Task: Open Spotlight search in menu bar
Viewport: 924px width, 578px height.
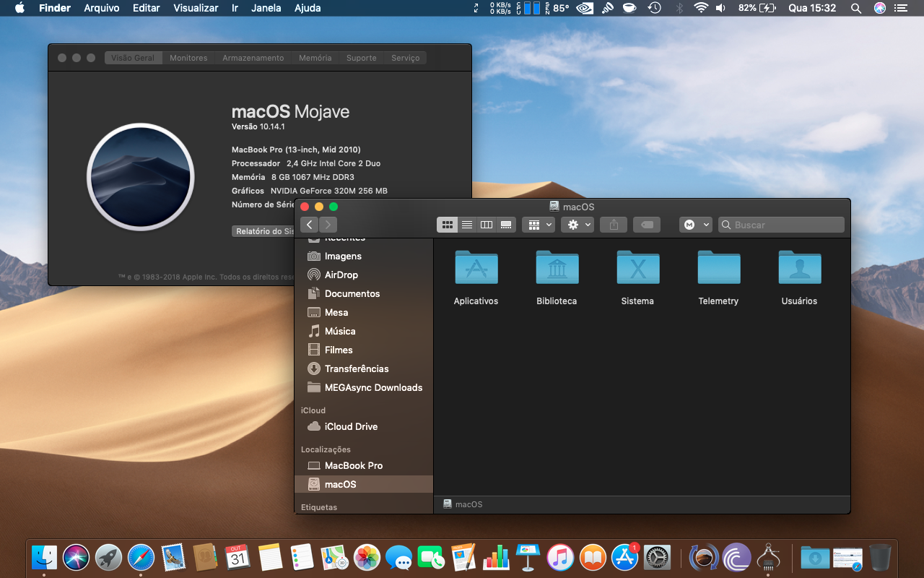Action: click(x=856, y=8)
